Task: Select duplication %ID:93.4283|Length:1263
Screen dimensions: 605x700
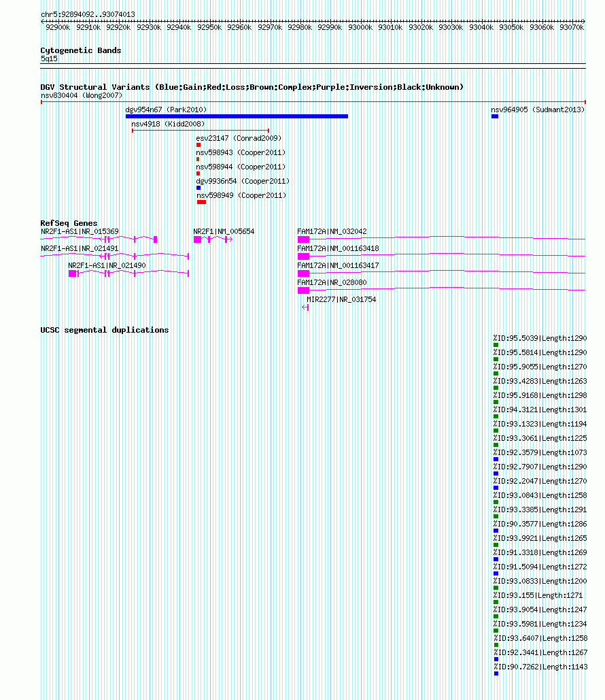Action: click(x=540, y=381)
